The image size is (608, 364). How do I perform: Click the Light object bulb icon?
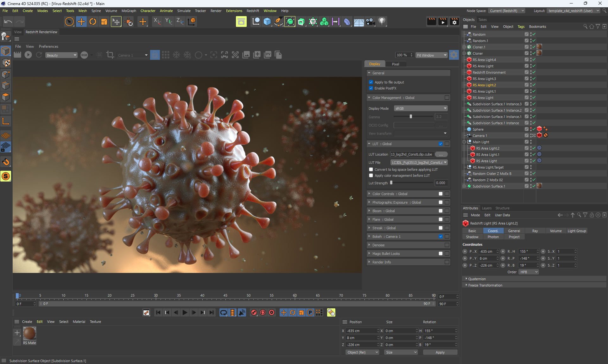[382, 22]
